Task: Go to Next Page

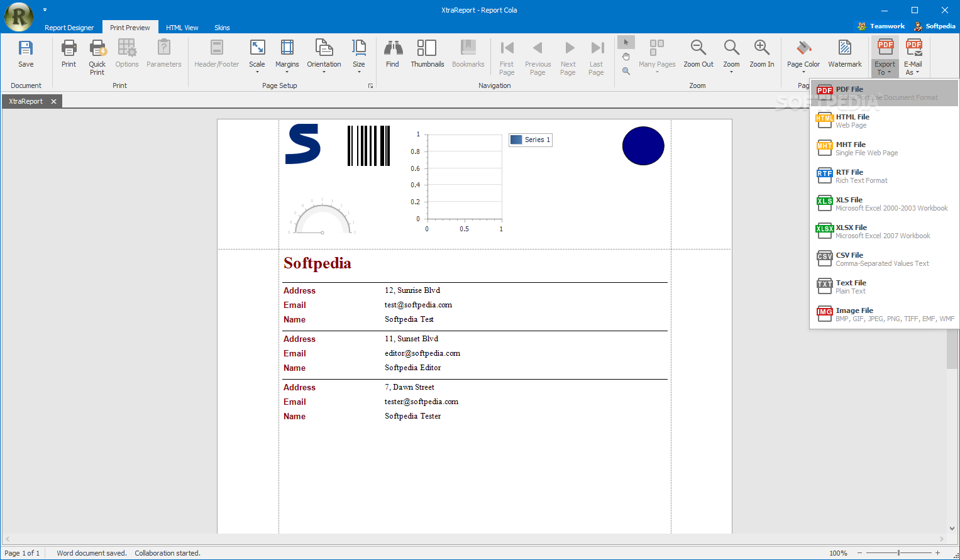Action: 568,58
